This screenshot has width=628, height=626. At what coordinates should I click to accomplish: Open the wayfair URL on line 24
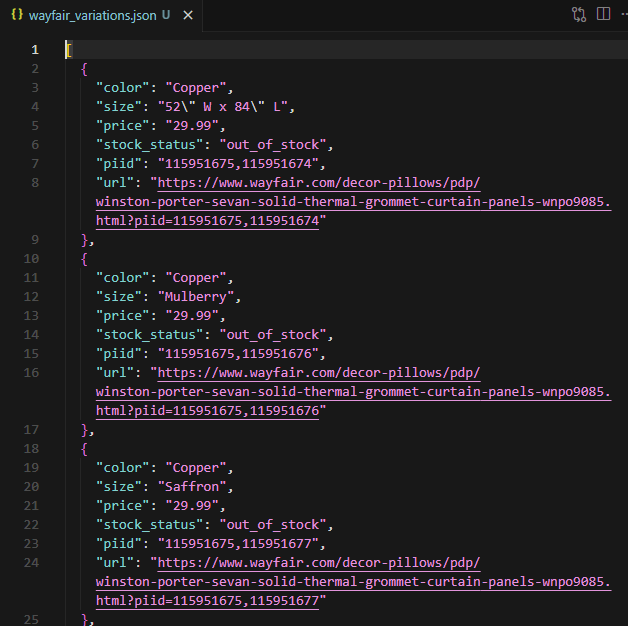pyautogui.click(x=354, y=582)
